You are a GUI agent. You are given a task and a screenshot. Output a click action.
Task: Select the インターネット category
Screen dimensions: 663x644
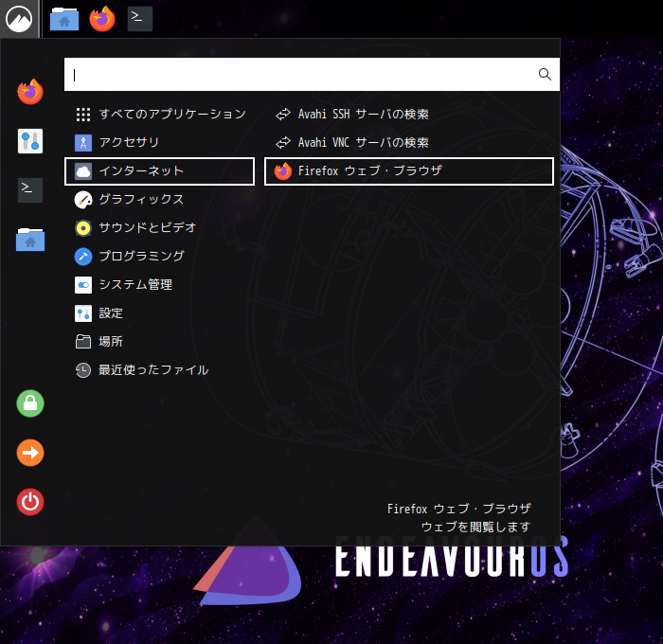159,171
